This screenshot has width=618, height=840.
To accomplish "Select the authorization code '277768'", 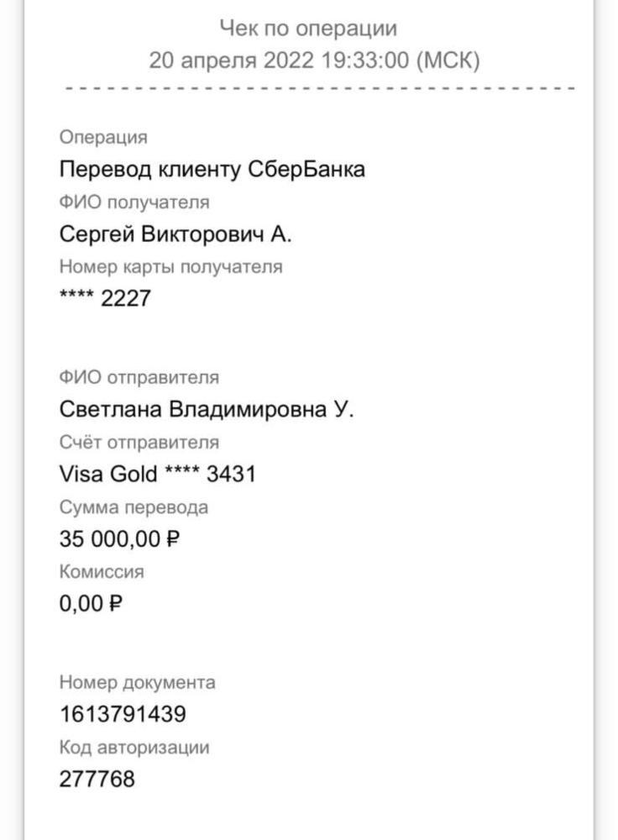I will click(97, 779).
